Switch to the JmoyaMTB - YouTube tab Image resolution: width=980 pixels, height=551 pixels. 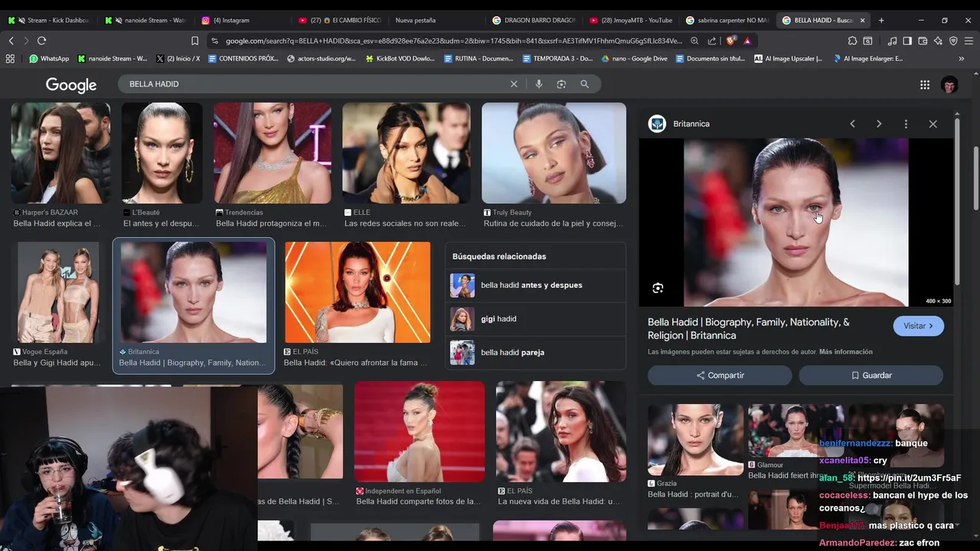tap(631, 21)
